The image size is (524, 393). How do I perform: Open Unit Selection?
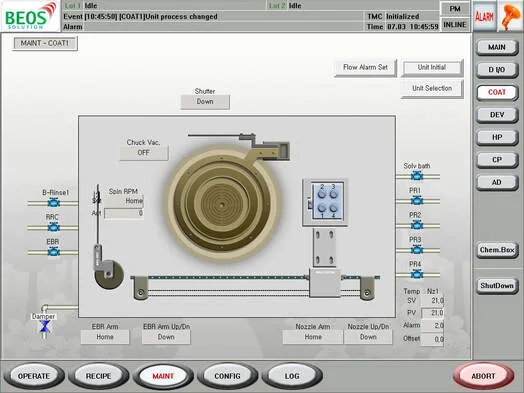(432, 89)
